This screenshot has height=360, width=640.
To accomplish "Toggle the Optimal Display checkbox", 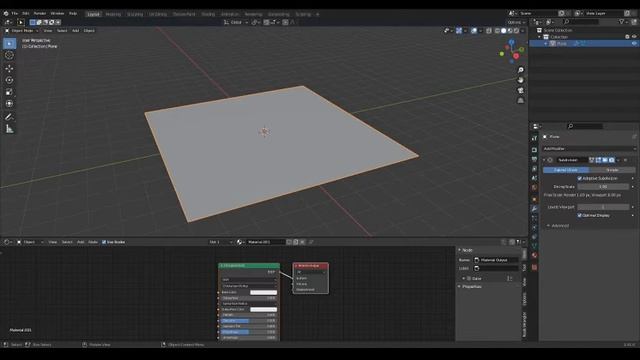I will (x=580, y=215).
